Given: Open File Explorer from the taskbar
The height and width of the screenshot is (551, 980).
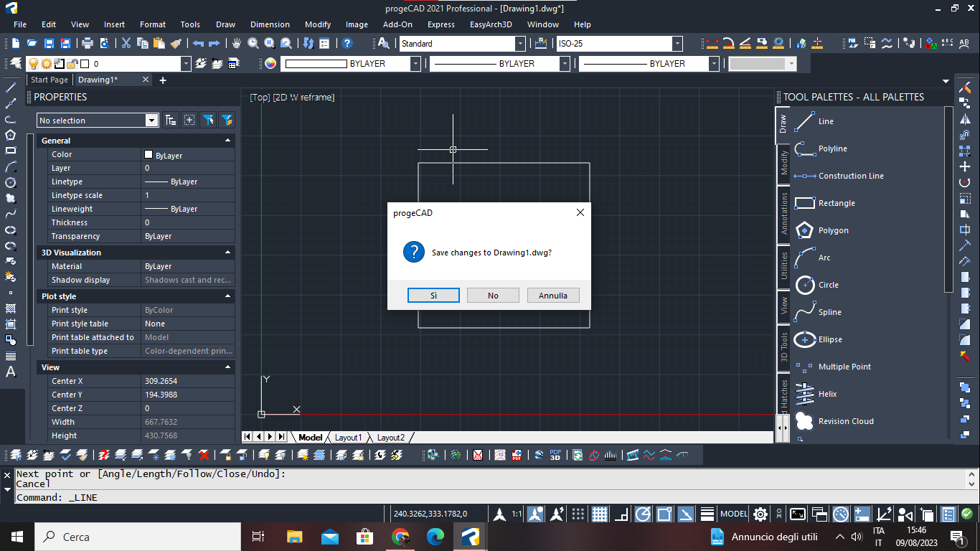Looking at the screenshot, I should pos(294,537).
